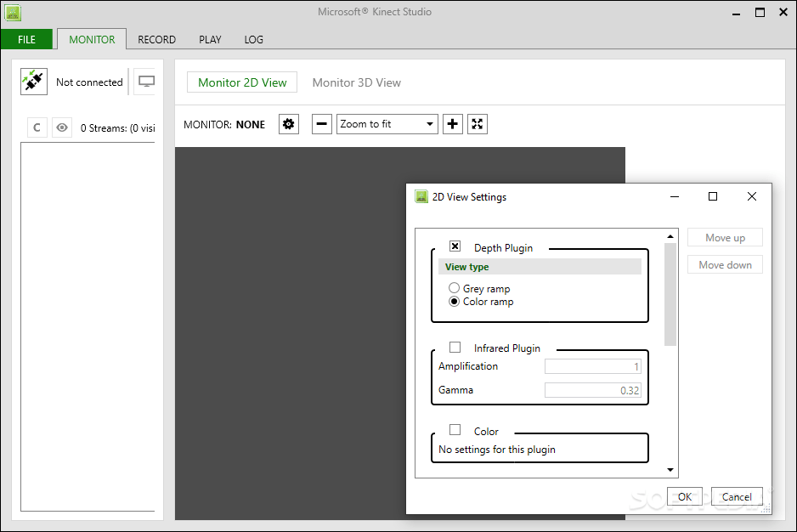Click the monitor display icon beside Not connected
The height and width of the screenshot is (532, 797).
click(146, 82)
